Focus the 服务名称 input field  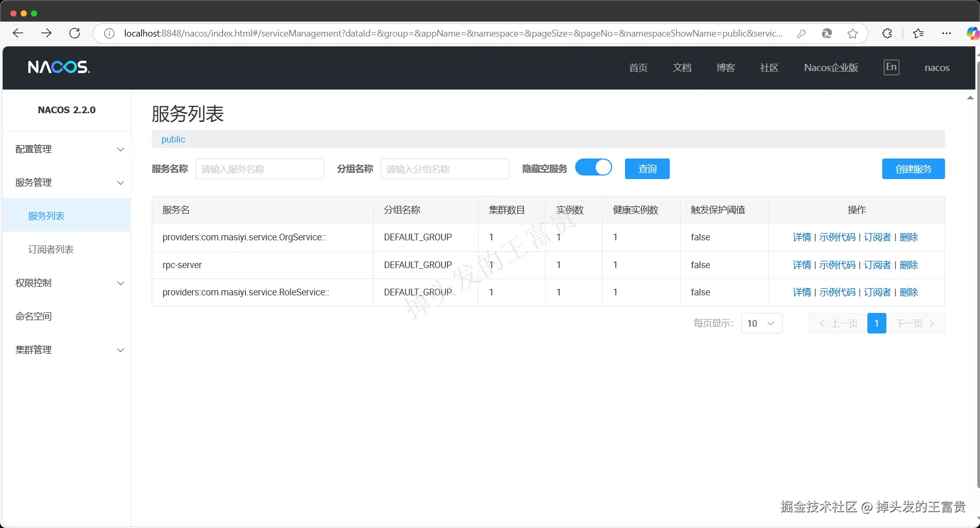pos(260,169)
